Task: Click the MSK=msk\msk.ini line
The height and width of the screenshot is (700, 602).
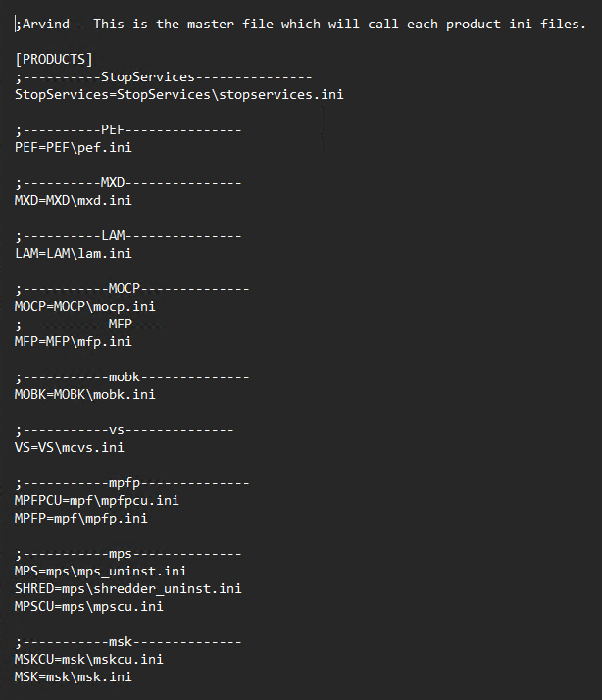Action: 73,676
